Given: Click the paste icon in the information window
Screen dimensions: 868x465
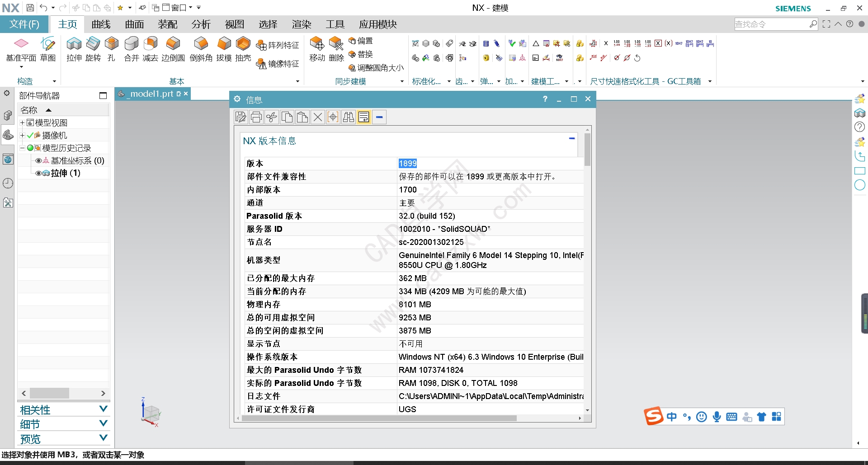Looking at the screenshot, I should coord(302,117).
